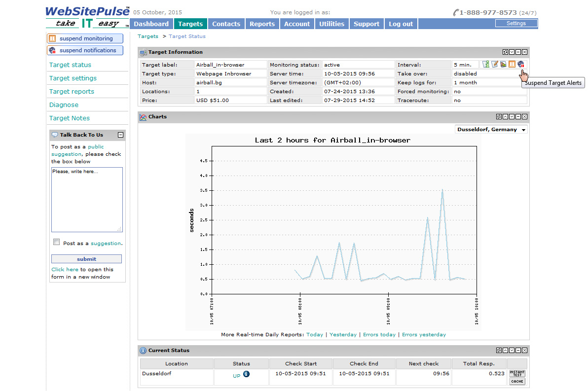Minimize the Charts panel
588x391 pixels.
(x=518, y=116)
